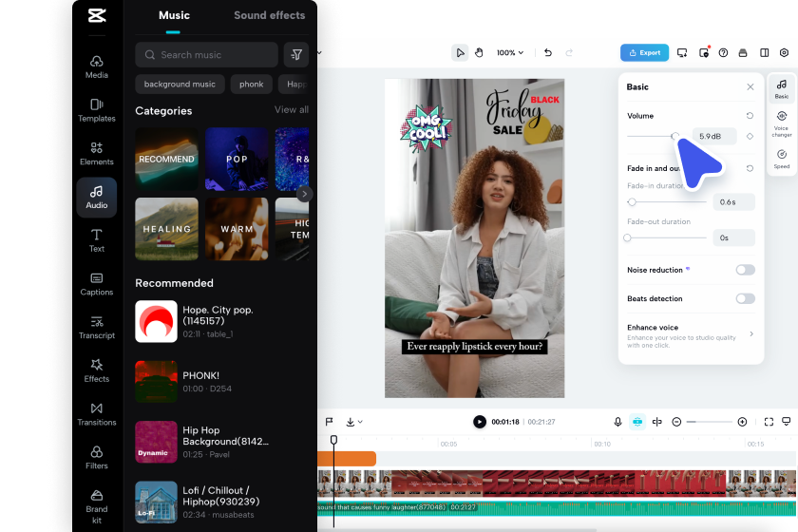Select the Audio sidebar item
Viewport: 798px width, 532px height.
click(97, 198)
